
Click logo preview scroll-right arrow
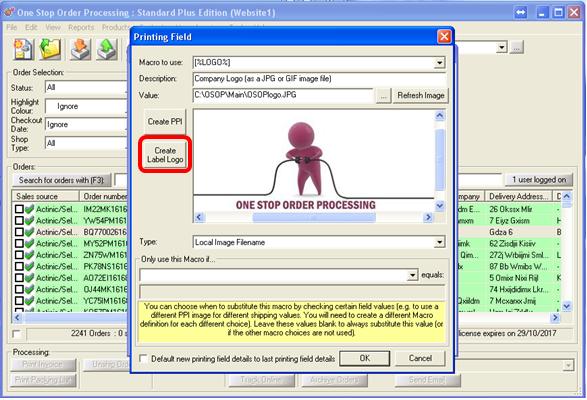[x=428, y=217]
